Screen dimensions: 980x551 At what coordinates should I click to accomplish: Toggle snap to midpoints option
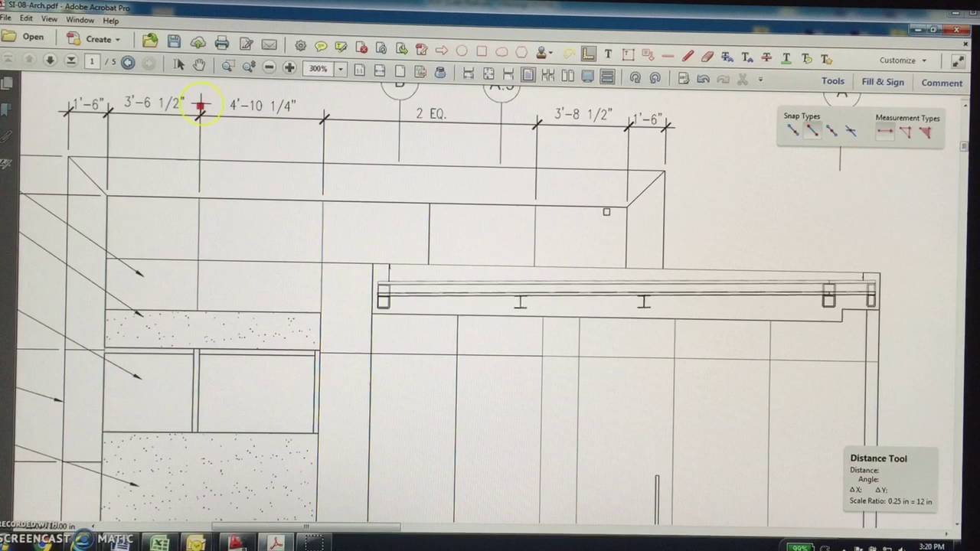tap(831, 132)
